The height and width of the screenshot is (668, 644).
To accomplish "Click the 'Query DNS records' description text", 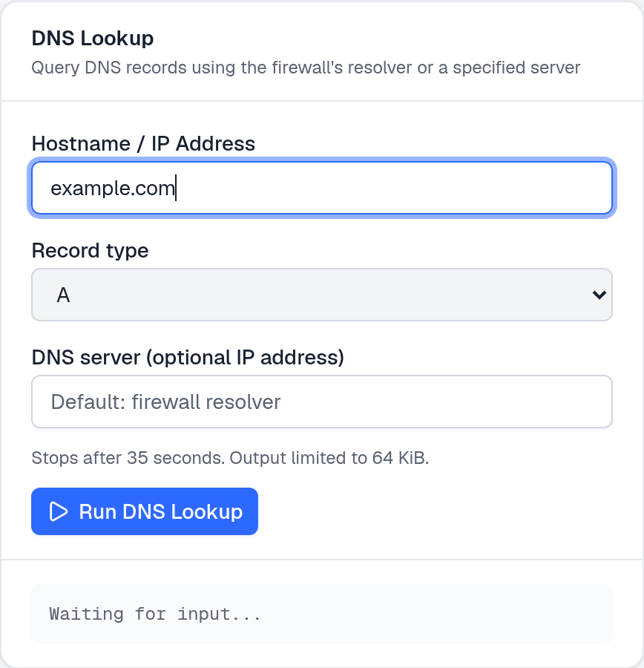I will click(306, 68).
